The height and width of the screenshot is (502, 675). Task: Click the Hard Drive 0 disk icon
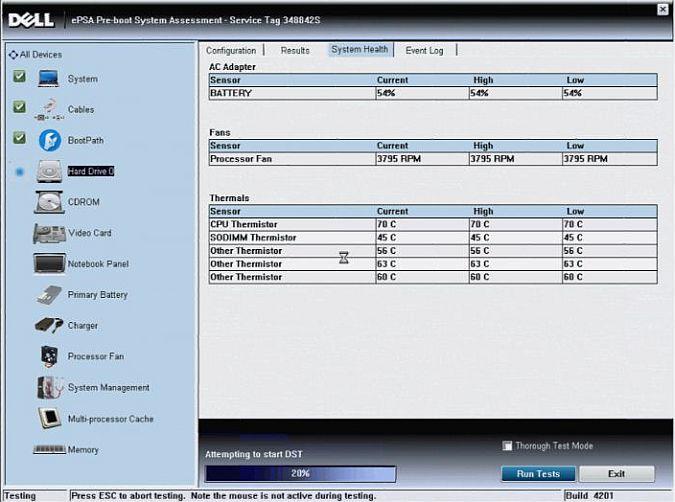[50, 171]
